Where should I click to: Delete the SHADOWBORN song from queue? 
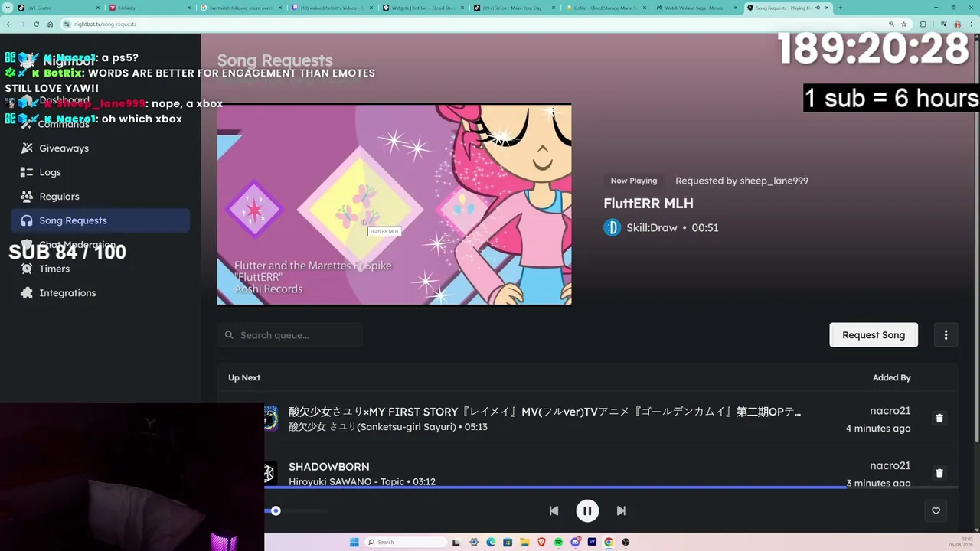(x=939, y=473)
